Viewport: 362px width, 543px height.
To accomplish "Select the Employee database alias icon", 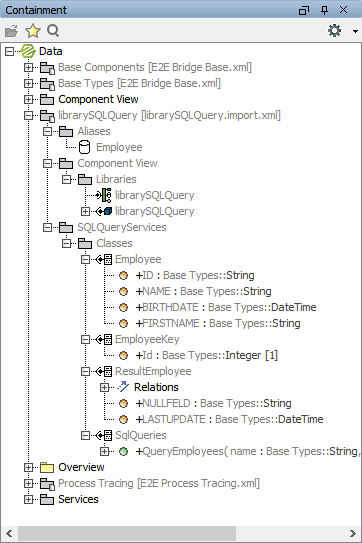I will point(85,147).
